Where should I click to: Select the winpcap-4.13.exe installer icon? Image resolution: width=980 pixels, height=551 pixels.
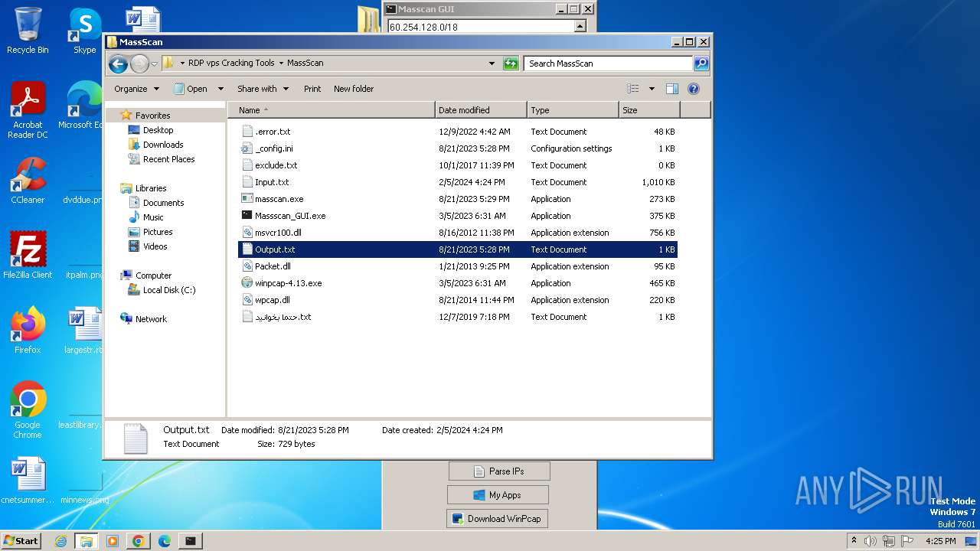coord(247,283)
